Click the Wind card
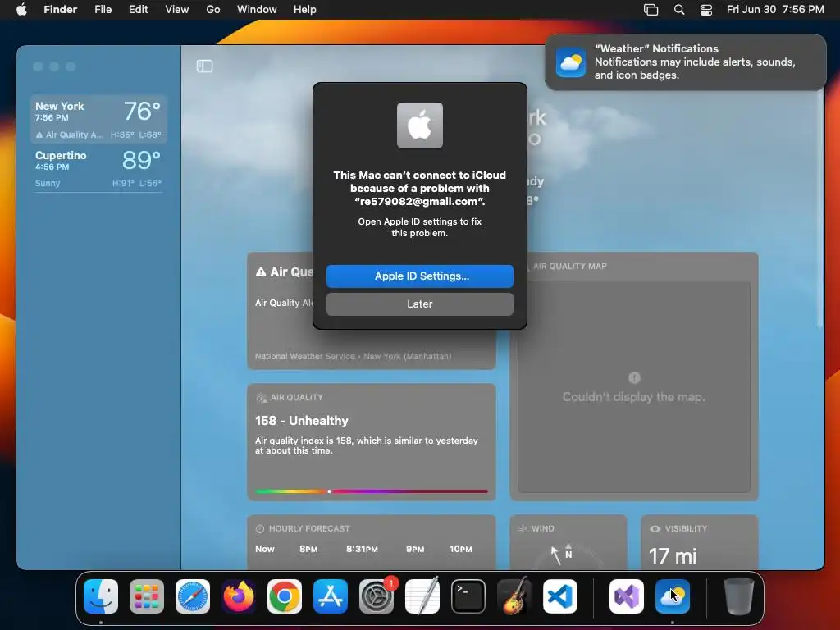 [568, 542]
